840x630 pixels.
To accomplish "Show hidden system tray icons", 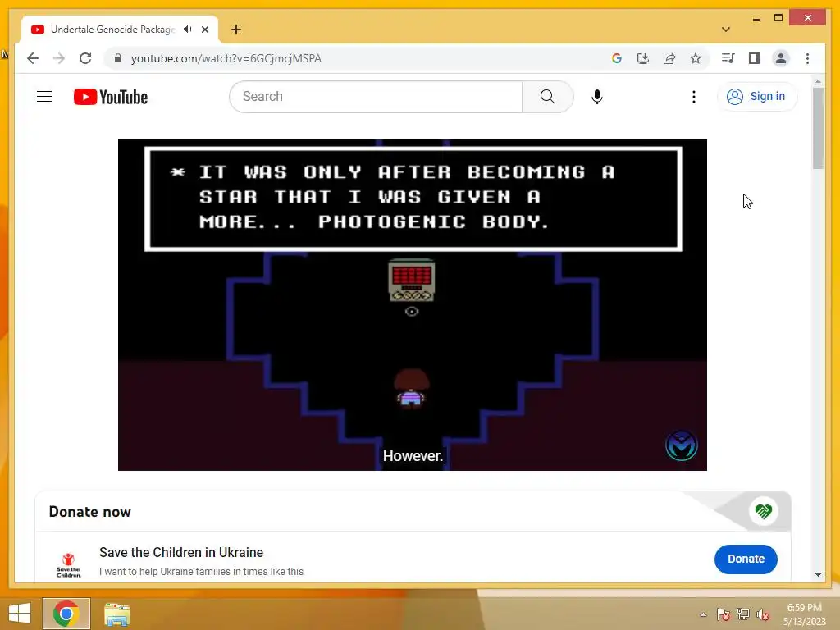I will (703, 614).
